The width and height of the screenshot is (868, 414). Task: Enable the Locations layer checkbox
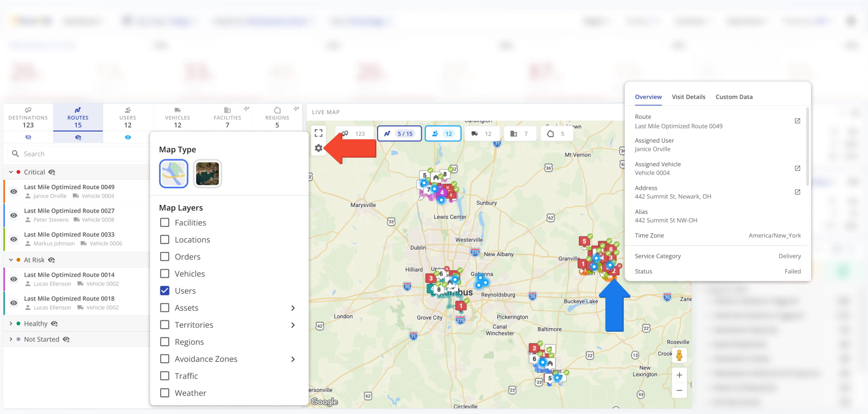point(165,239)
